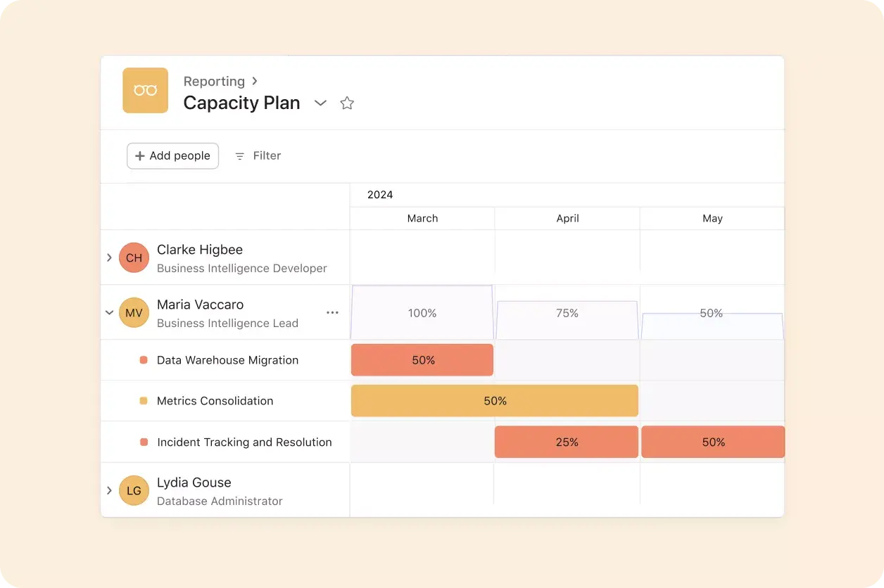Viewport: 884px width, 588px height.
Task: Expand Clarke Higbee's task rows
Action: [110, 257]
